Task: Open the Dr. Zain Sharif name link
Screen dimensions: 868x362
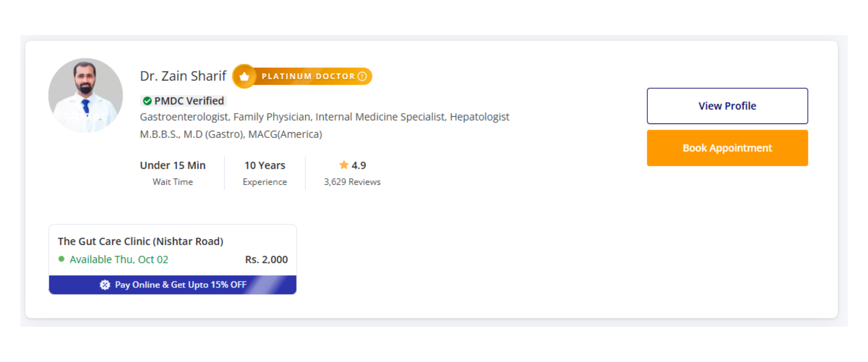Action: click(x=183, y=76)
